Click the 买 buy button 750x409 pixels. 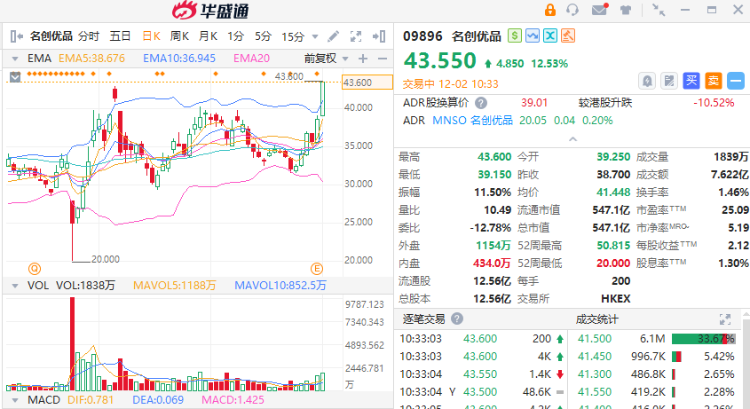click(691, 81)
